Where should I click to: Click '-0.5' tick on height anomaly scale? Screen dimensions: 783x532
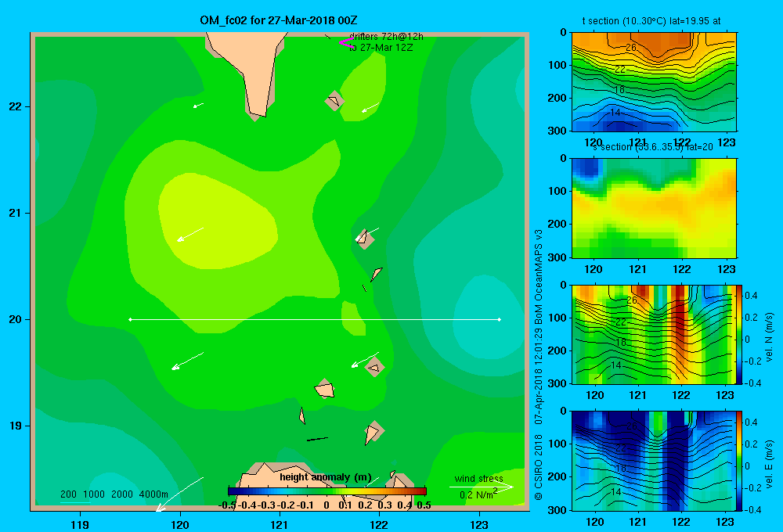click(227, 505)
